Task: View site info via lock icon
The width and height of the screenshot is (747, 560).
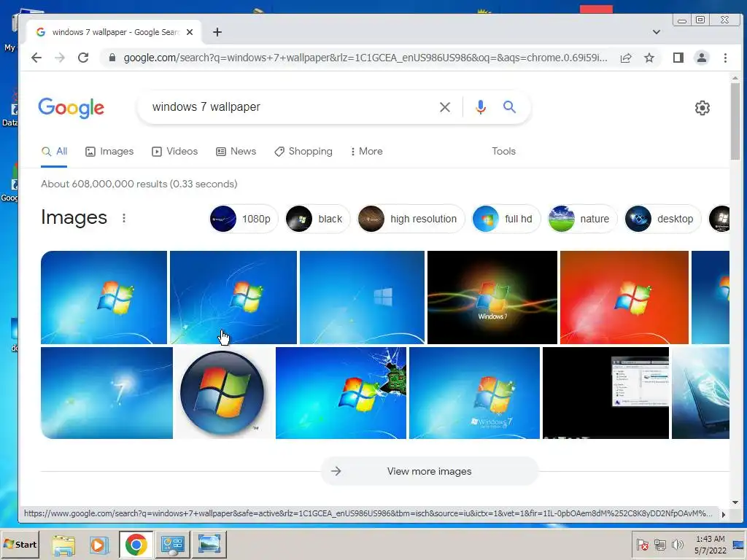Action: coord(112,58)
